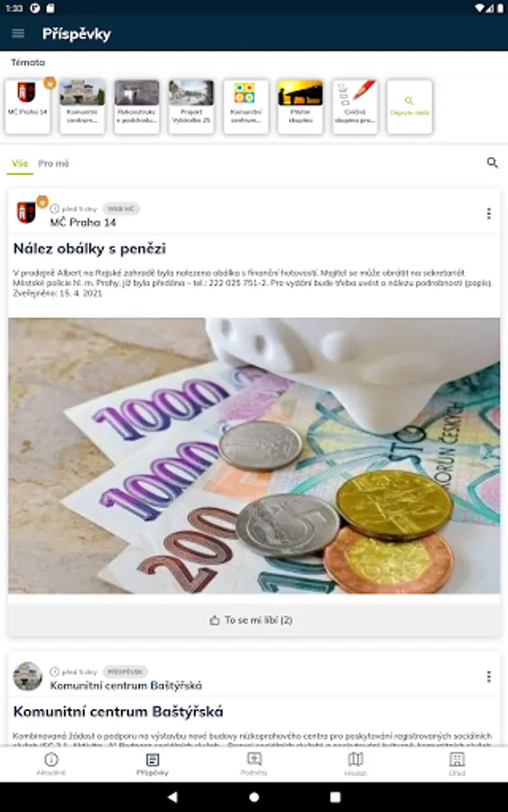
Task: Select Projekt Vybíralka 25 topic card
Action: pos(191,106)
